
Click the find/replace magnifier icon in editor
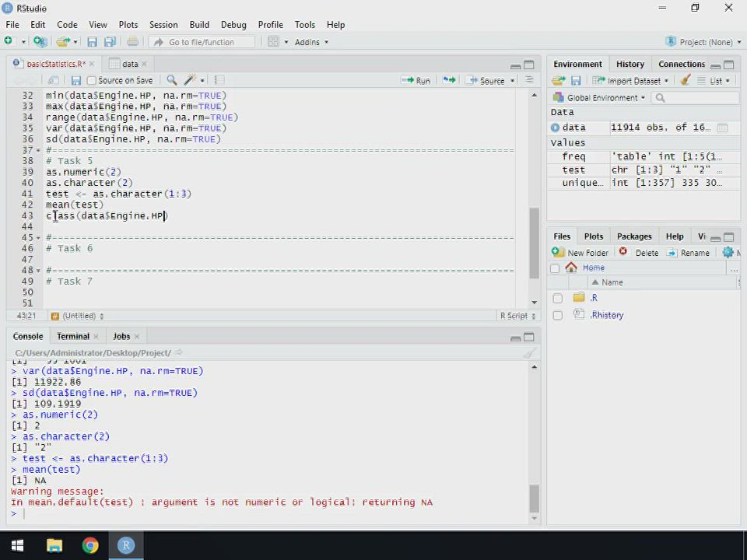coord(171,80)
